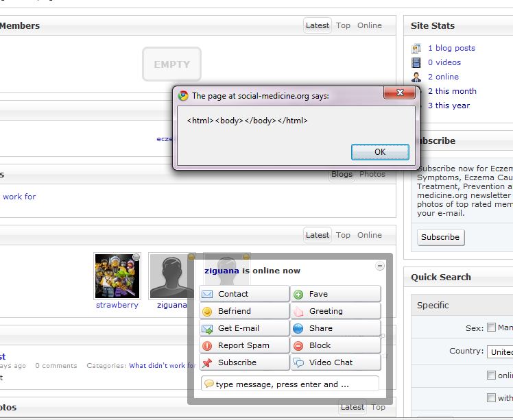Image resolution: width=513 pixels, height=420 pixels.
Task: Toggle the with checkbox in Quick Search
Action: click(491, 397)
